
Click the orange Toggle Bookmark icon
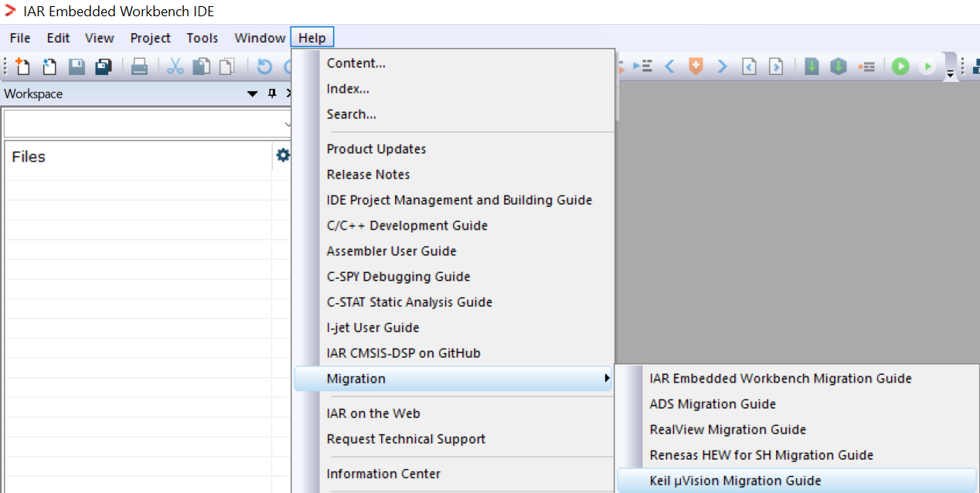[696, 67]
